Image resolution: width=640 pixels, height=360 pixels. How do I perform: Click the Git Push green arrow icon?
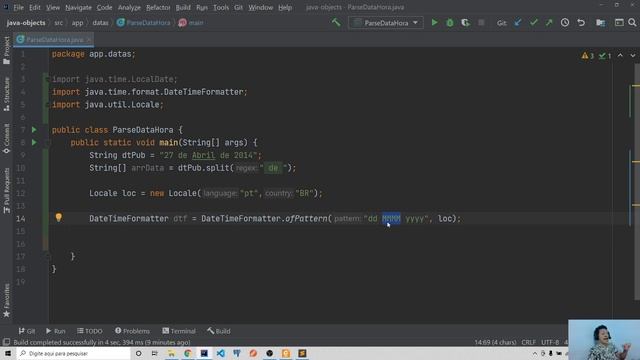(x=549, y=23)
